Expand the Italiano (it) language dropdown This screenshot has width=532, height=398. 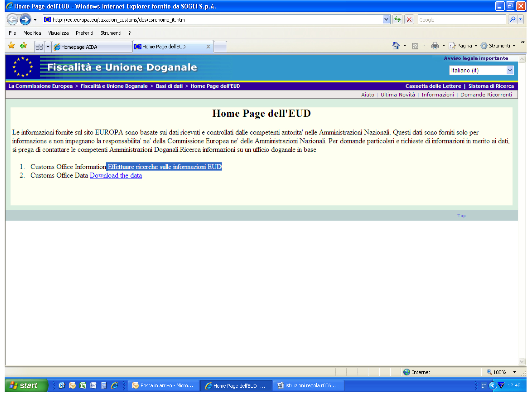pyautogui.click(x=510, y=70)
